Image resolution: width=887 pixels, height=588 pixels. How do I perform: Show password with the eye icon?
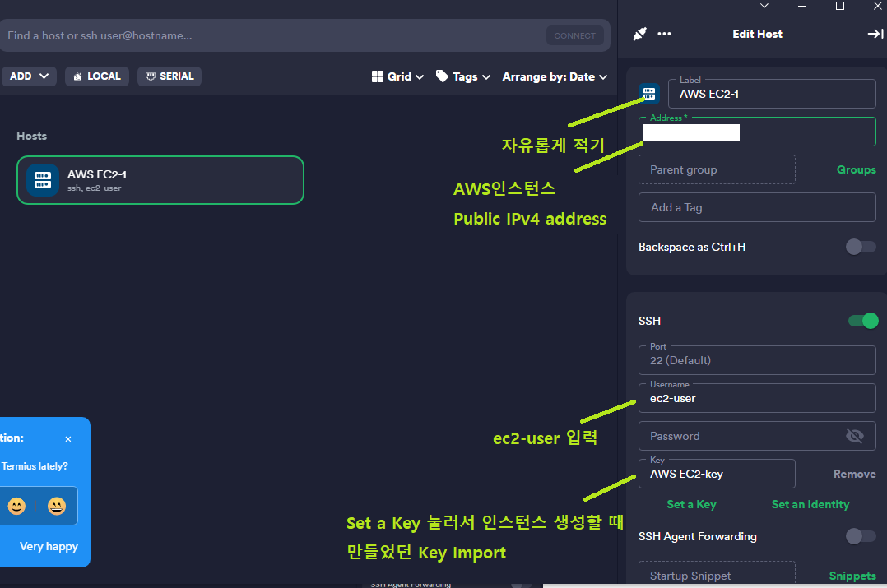coord(854,436)
